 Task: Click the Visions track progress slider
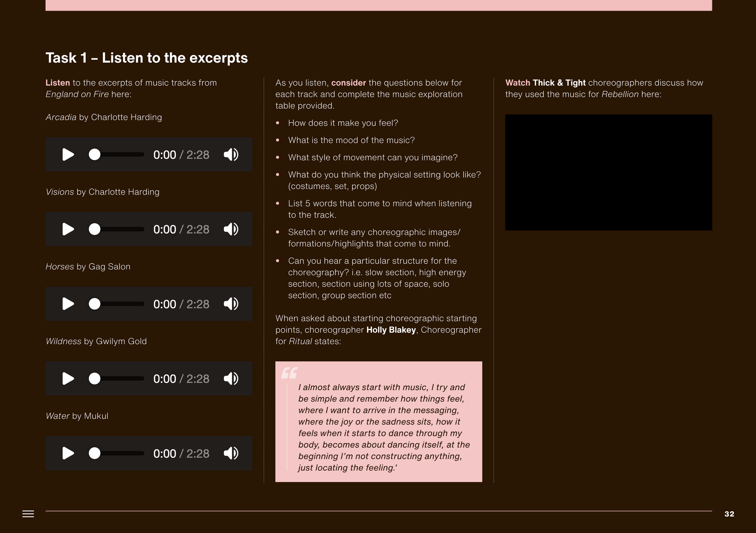point(116,229)
